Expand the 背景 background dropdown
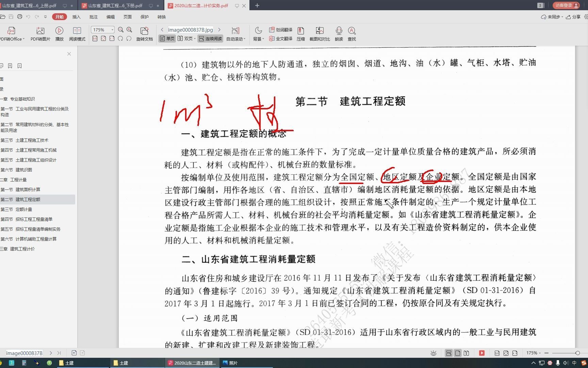Screen dimensions: 588x368 [x=263, y=39]
